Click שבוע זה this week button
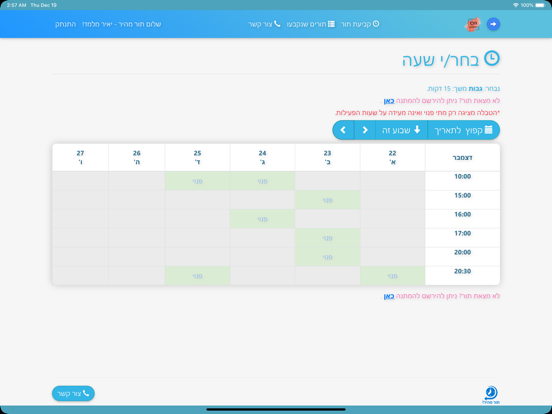The image size is (552, 414). [401, 130]
